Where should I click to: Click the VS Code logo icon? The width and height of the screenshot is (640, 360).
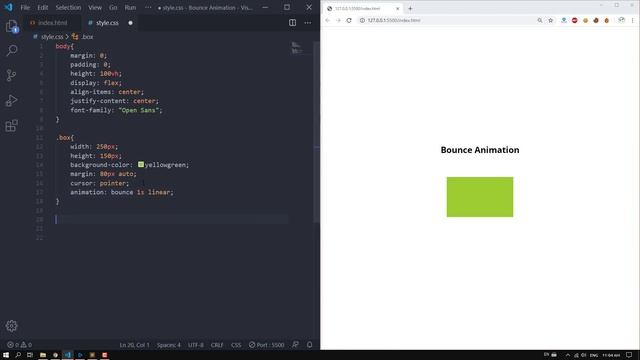click(x=9, y=7)
